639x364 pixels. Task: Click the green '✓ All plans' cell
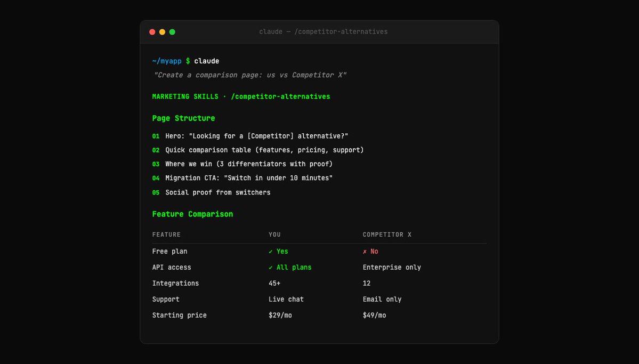coord(290,268)
